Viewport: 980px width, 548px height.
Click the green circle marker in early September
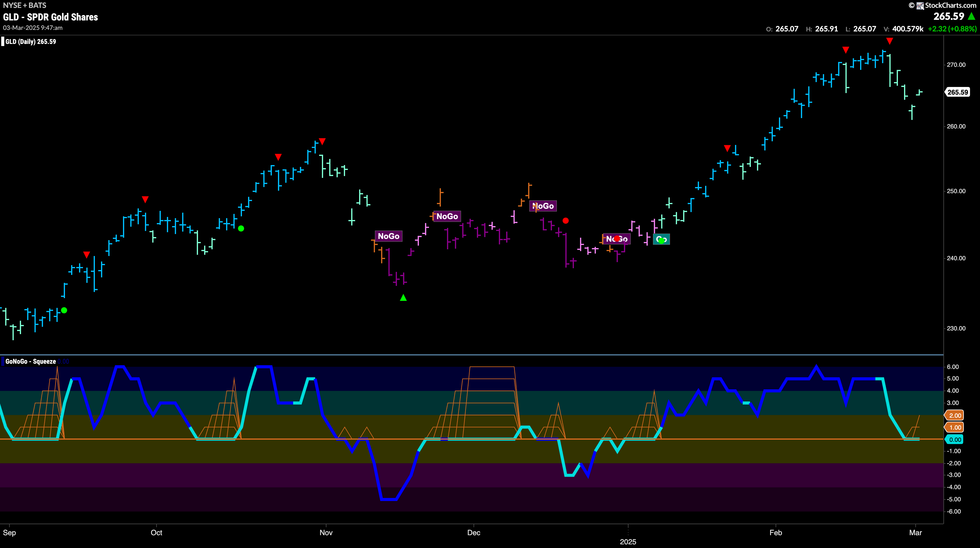[x=64, y=310]
